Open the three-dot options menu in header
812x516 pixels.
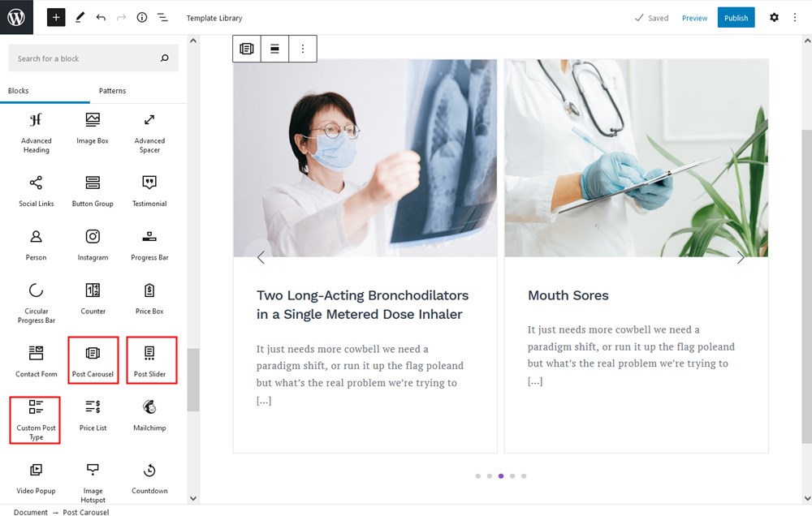[x=795, y=18]
